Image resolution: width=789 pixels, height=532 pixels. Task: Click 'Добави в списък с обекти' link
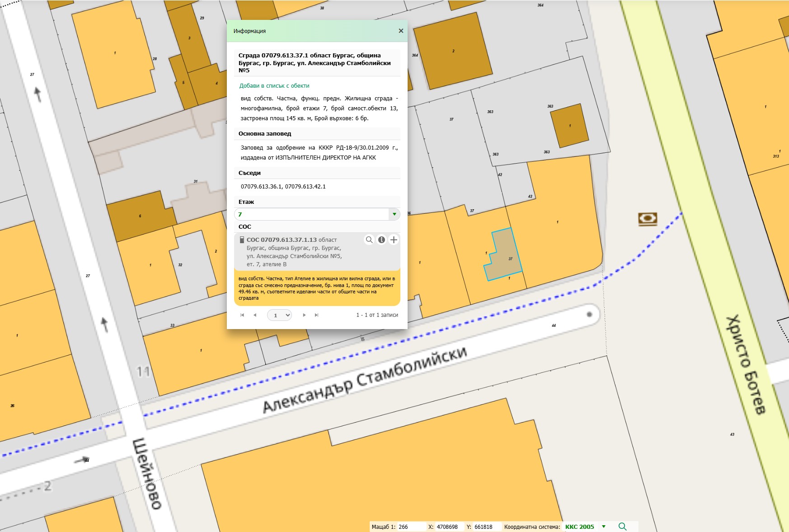pyautogui.click(x=274, y=86)
